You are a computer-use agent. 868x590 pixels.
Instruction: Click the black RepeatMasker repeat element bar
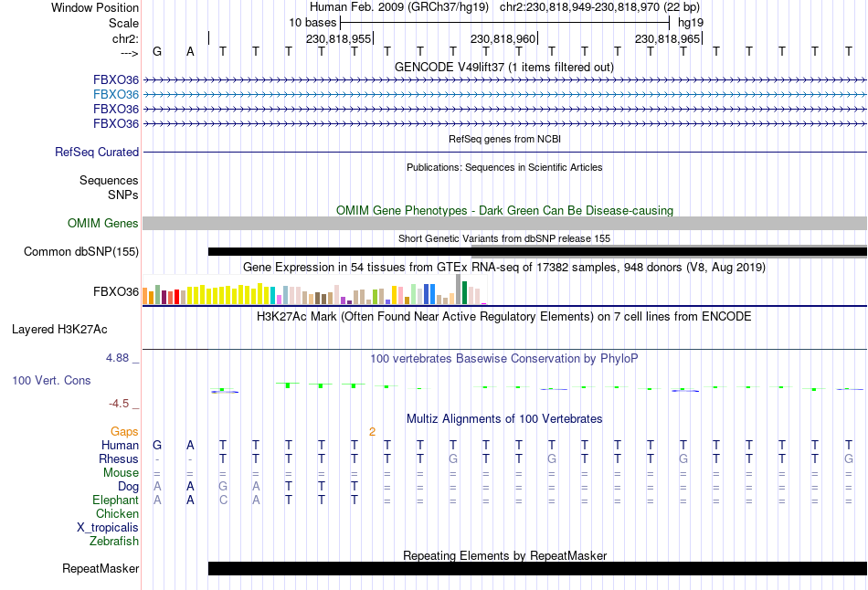click(537, 568)
